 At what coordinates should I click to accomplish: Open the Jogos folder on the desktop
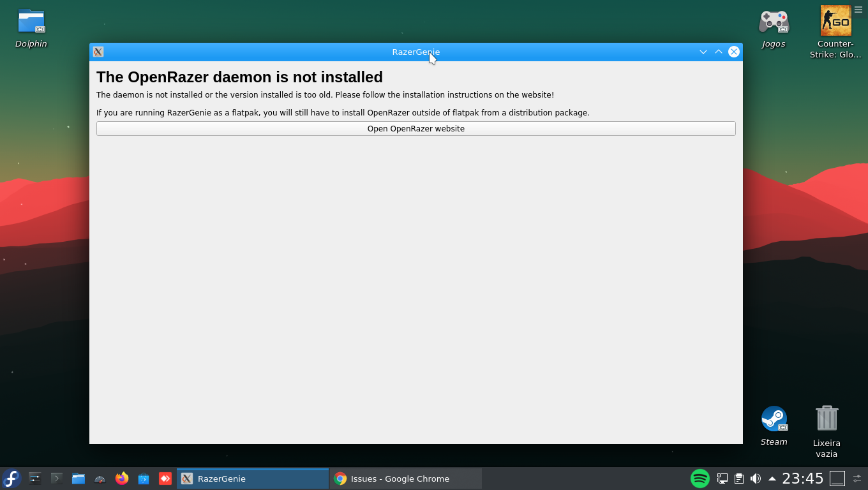tap(773, 22)
